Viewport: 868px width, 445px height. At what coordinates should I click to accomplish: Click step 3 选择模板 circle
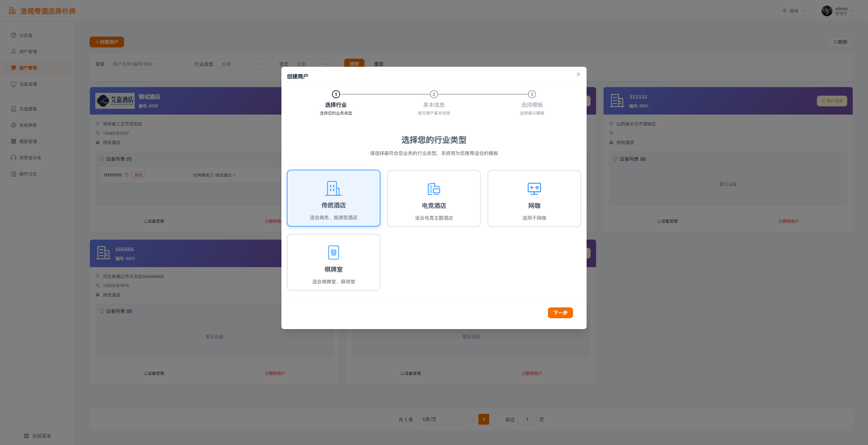[532, 94]
